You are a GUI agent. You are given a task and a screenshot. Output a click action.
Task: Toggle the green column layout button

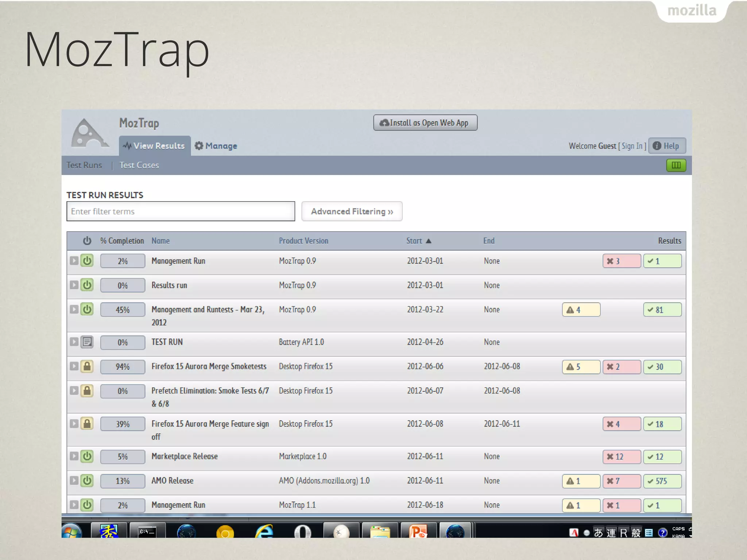[676, 165]
